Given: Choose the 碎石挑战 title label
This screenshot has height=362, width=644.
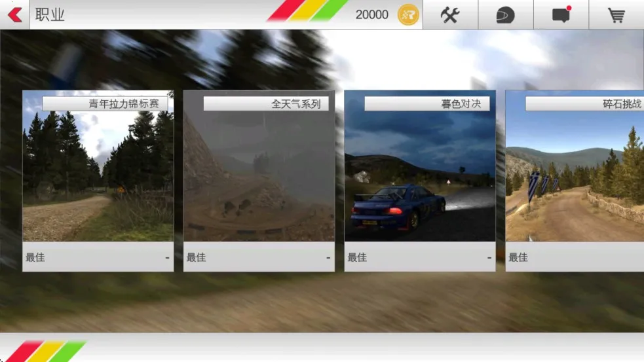Looking at the screenshot, I should click(584, 103).
